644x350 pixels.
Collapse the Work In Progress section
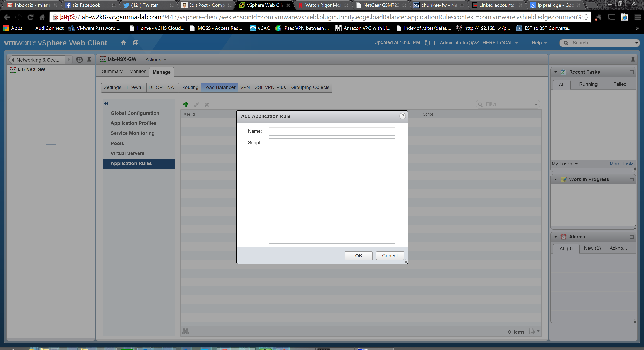(555, 179)
